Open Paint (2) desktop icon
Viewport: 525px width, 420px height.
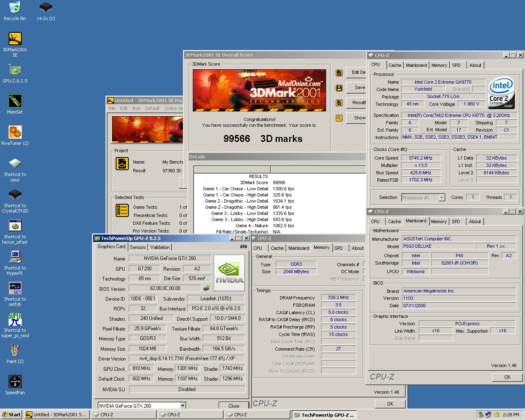coord(15,354)
